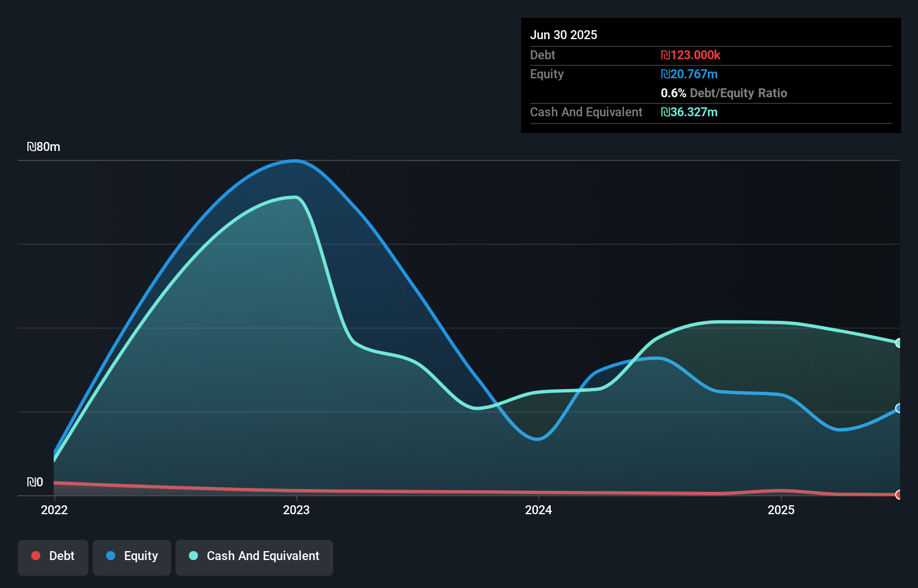
Task: Toggle the Cash And Equivalent series visibility
Action: pyautogui.click(x=254, y=557)
